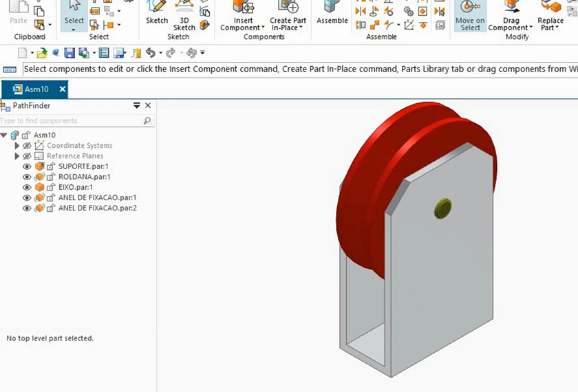The height and width of the screenshot is (392, 578).
Task: Hide the SUPORTE.par:1 part via eye icon
Action: point(28,166)
